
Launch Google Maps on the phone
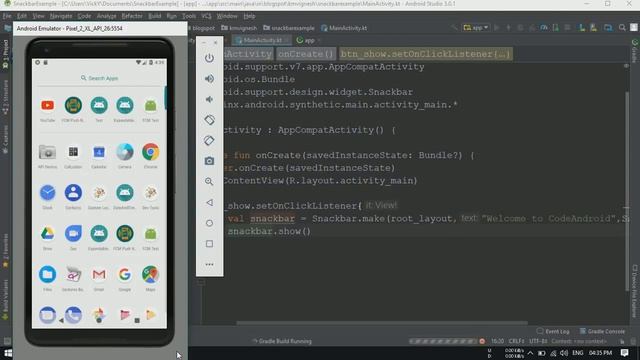pos(151,274)
